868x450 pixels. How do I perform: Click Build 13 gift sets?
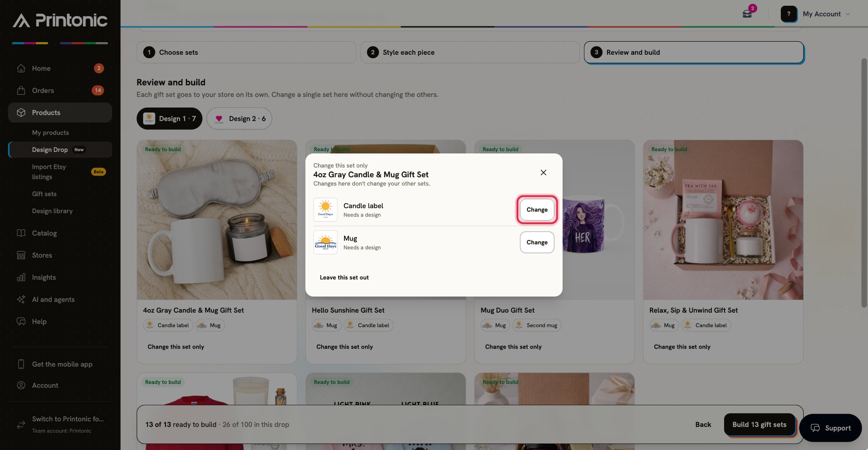pyautogui.click(x=759, y=424)
